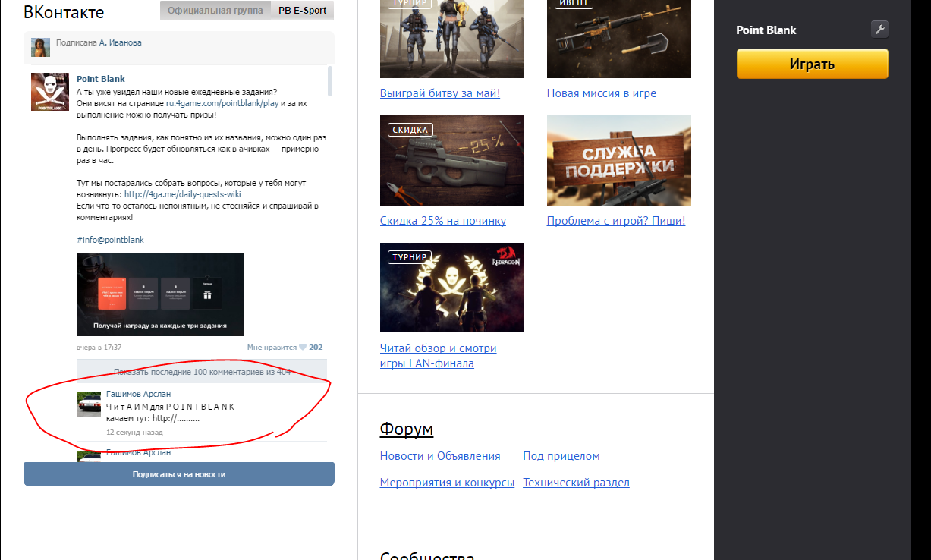The image size is (931, 560).
Task: Click the #info@pointblank hashtag
Action: click(x=110, y=240)
